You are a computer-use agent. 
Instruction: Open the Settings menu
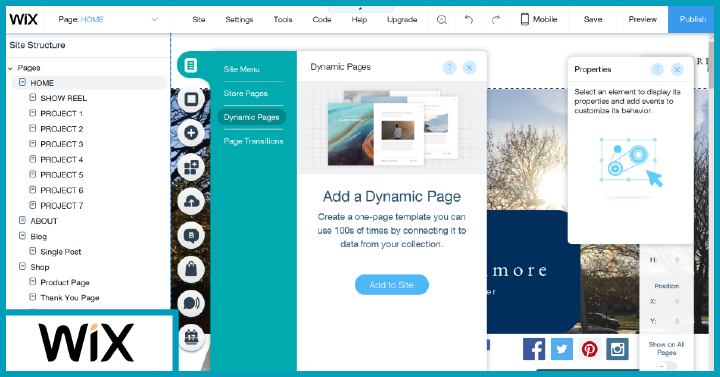pyautogui.click(x=239, y=19)
